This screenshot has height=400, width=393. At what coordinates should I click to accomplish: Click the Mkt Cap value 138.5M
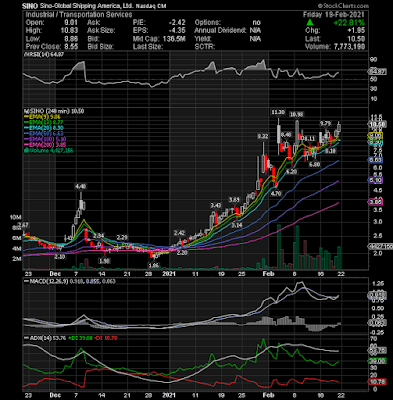tap(174, 39)
